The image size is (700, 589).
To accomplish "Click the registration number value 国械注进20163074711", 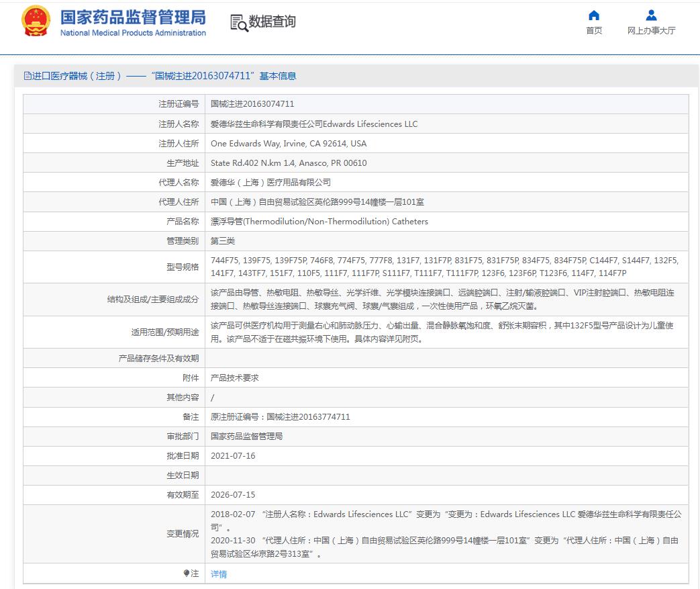I will click(252, 103).
